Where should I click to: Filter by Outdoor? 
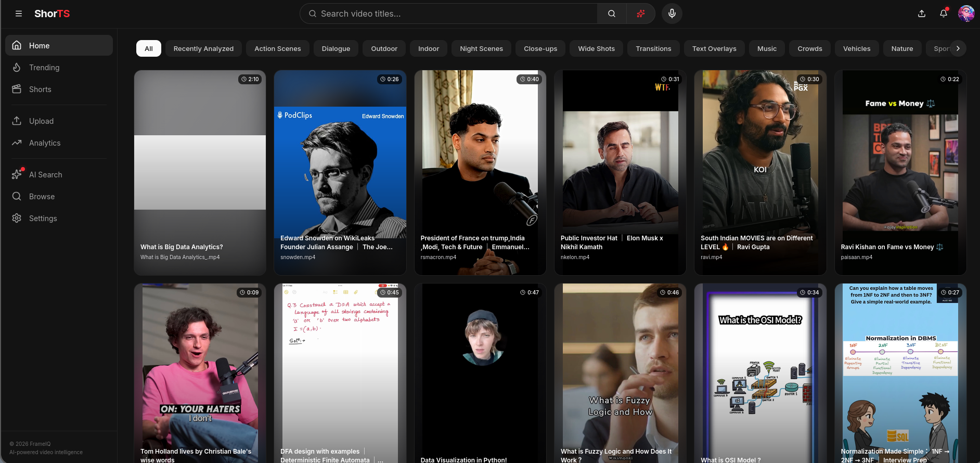pyautogui.click(x=384, y=48)
